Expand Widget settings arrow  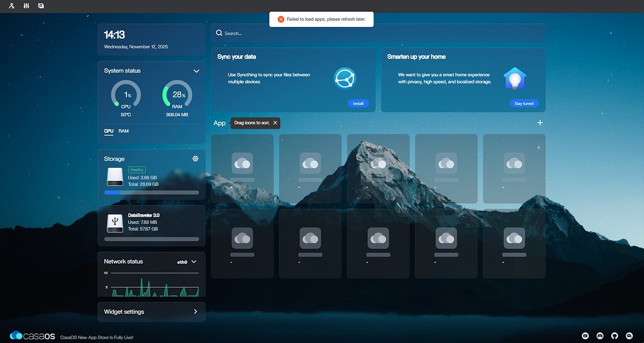point(196,312)
